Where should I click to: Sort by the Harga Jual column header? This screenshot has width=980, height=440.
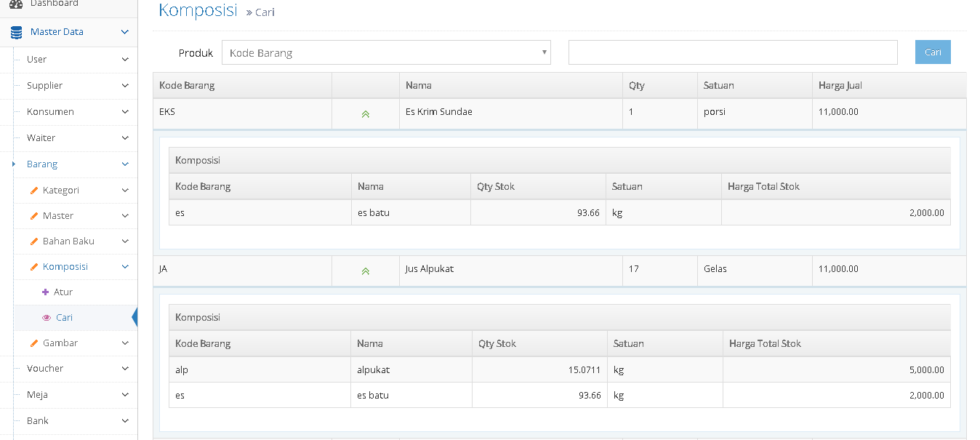[x=840, y=86]
